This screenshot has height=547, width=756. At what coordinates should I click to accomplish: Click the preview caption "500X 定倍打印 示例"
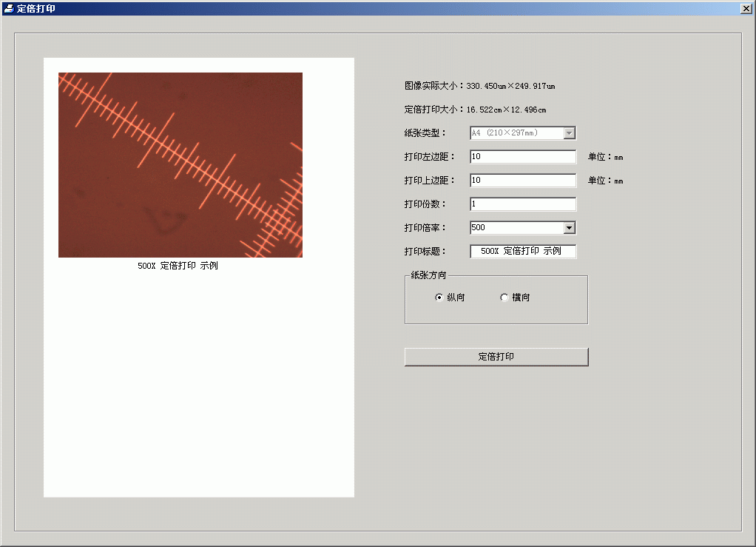tap(178, 266)
